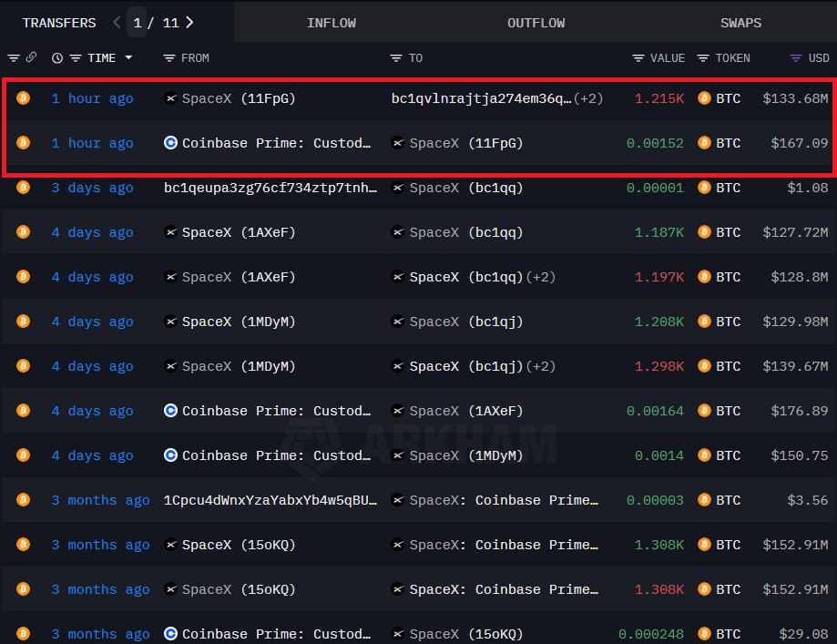The image size is (837, 644).
Task: Click the BTC token icon in $133.68M row
Action: 704,98
